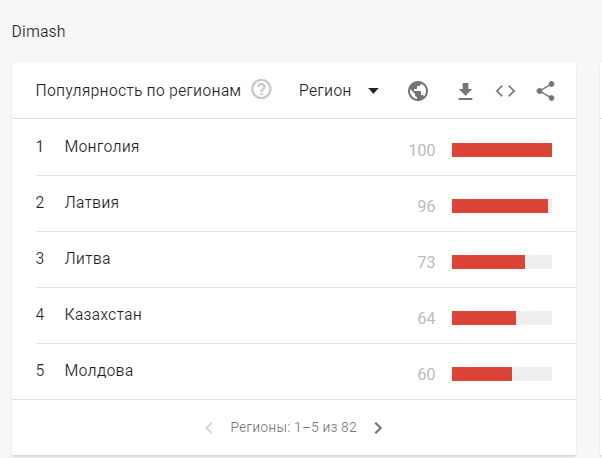The width and height of the screenshot is (602, 458).
Task: Click the share icon
Action: point(545,91)
